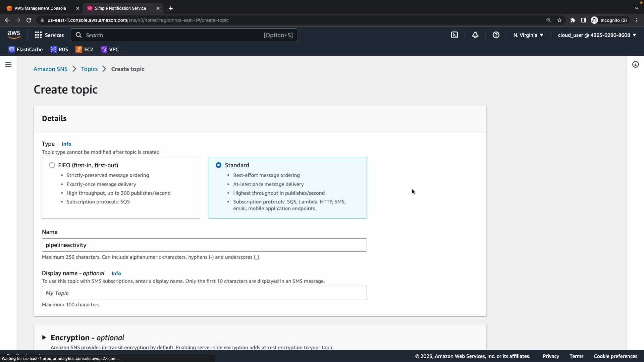The image size is (644, 362).
Task: Go to Topics breadcrumb link
Action: pyautogui.click(x=89, y=69)
